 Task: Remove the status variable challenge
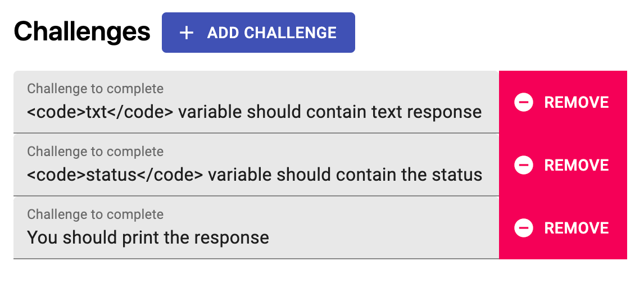pyautogui.click(x=563, y=165)
